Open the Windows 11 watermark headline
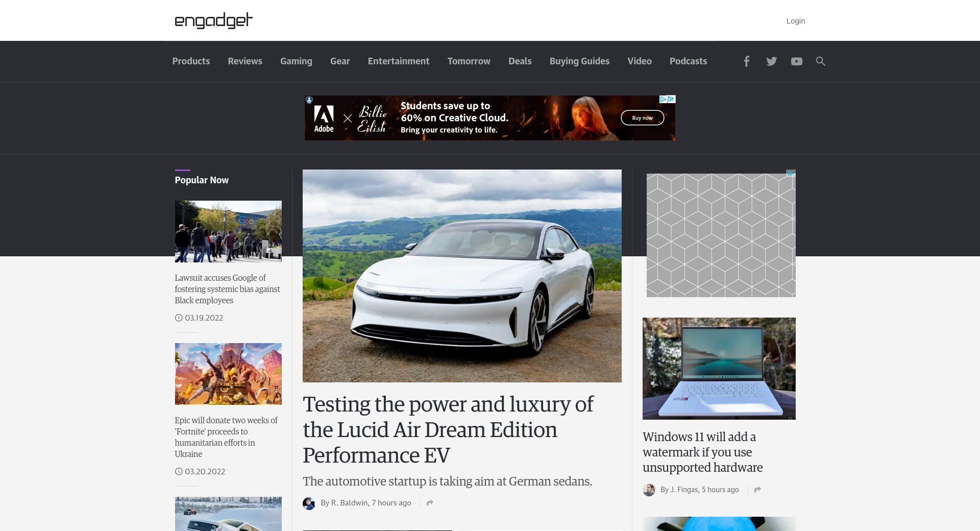This screenshot has height=531, width=980. (702, 452)
